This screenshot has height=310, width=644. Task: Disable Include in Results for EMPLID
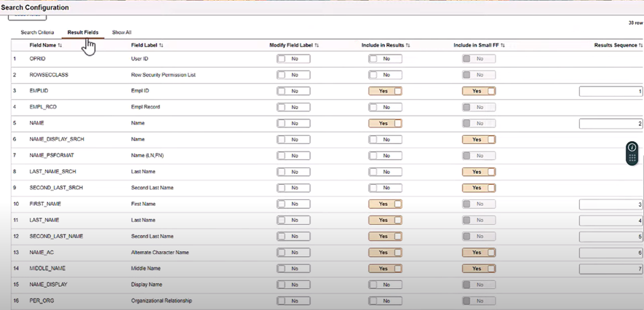click(x=385, y=91)
